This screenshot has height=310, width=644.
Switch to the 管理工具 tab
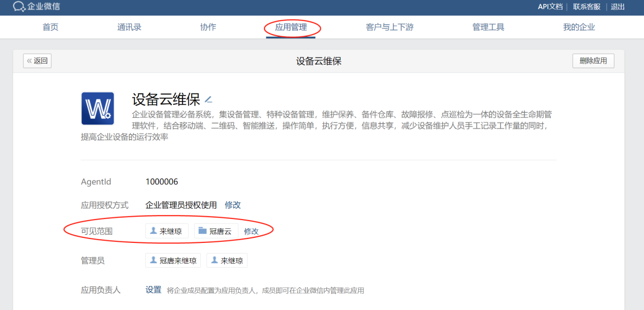(x=488, y=27)
